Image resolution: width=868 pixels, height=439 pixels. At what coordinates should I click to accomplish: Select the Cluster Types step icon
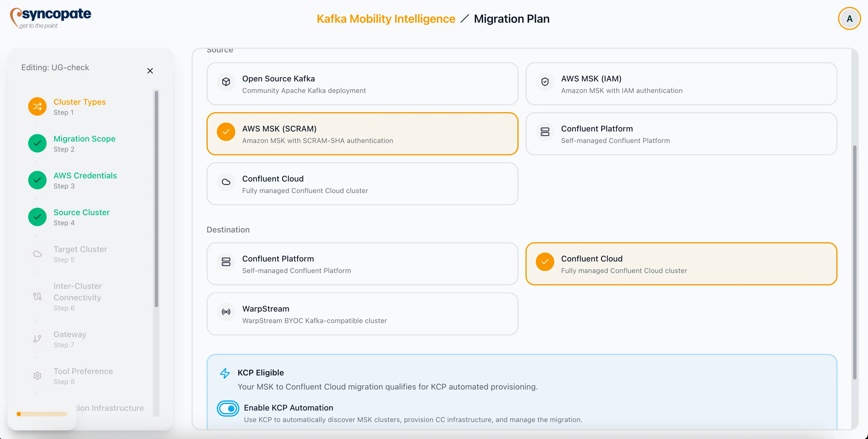[x=37, y=106]
